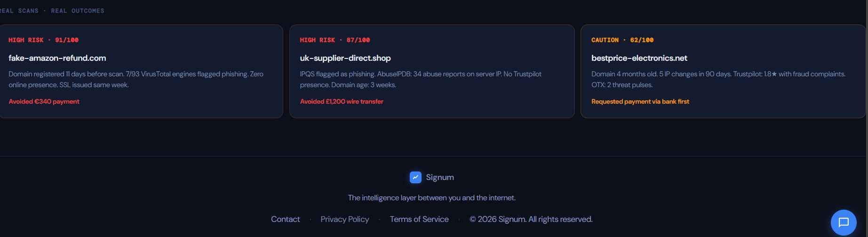The image size is (868, 237).
Task: Click the CAUTION 62/100 badge
Action: (x=622, y=40)
